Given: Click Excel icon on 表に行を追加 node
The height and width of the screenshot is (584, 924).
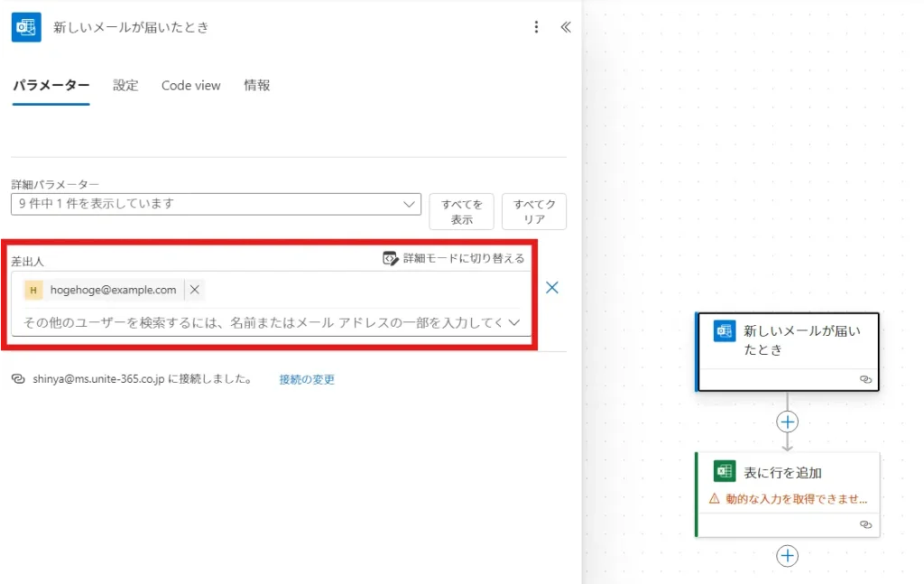Looking at the screenshot, I should pyautogui.click(x=724, y=471).
